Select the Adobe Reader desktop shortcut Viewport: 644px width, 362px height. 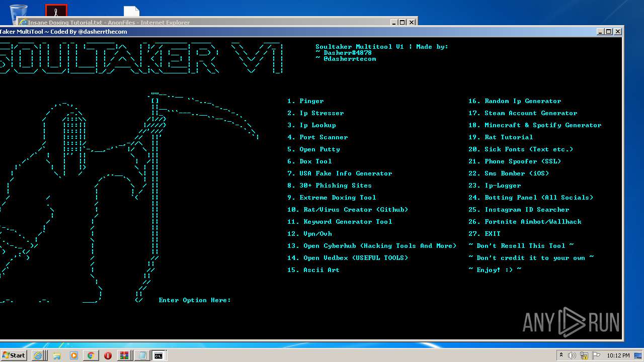pos(56,10)
